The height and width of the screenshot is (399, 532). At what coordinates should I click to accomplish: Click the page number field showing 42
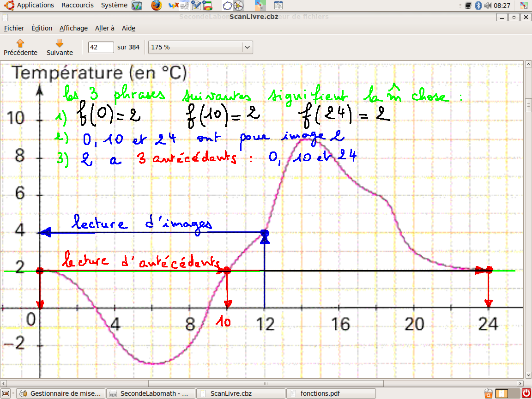tap(101, 47)
